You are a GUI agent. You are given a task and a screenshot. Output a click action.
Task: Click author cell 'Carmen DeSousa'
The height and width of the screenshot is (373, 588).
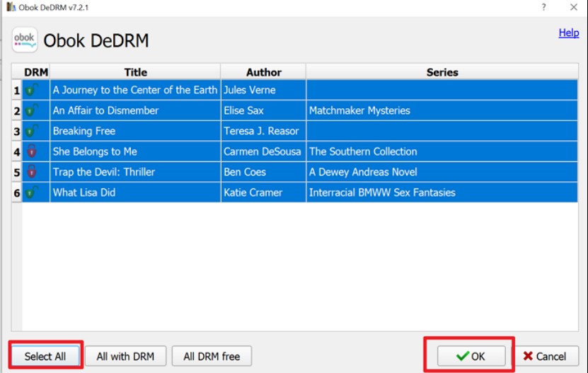tap(264, 151)
